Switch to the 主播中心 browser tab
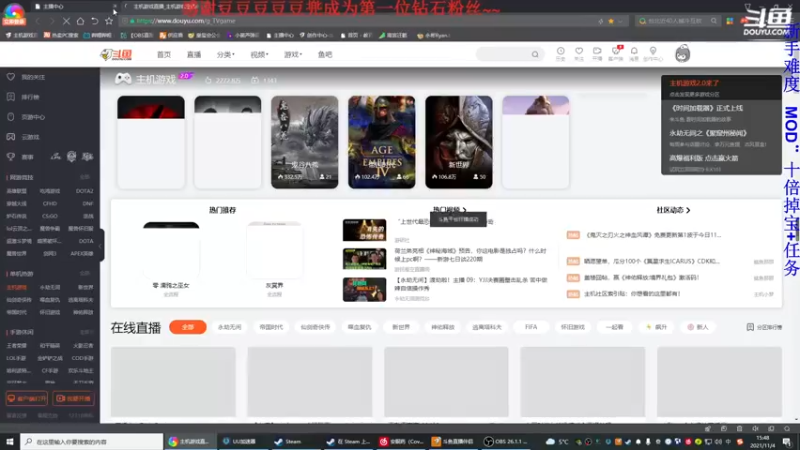 [74, 7]
